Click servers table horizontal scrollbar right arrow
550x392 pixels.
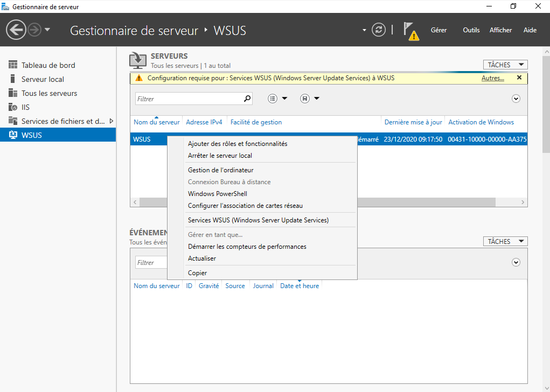pyautogui.click(x=523, y=202)
